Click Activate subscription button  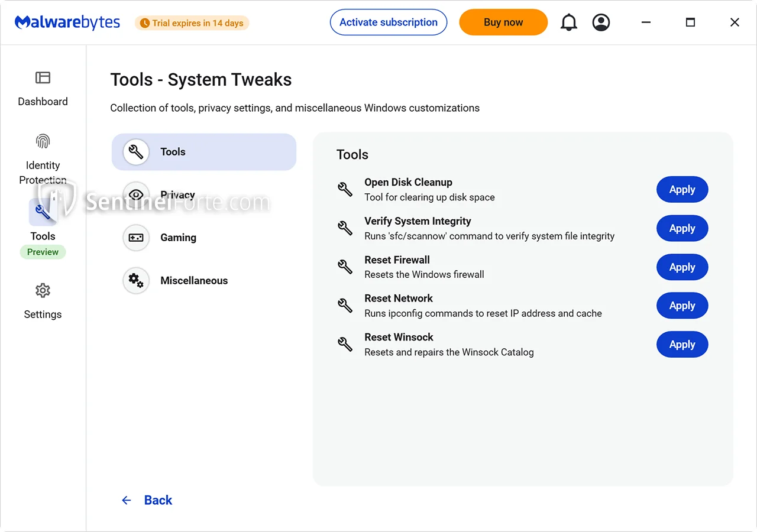tap(389, 22)
